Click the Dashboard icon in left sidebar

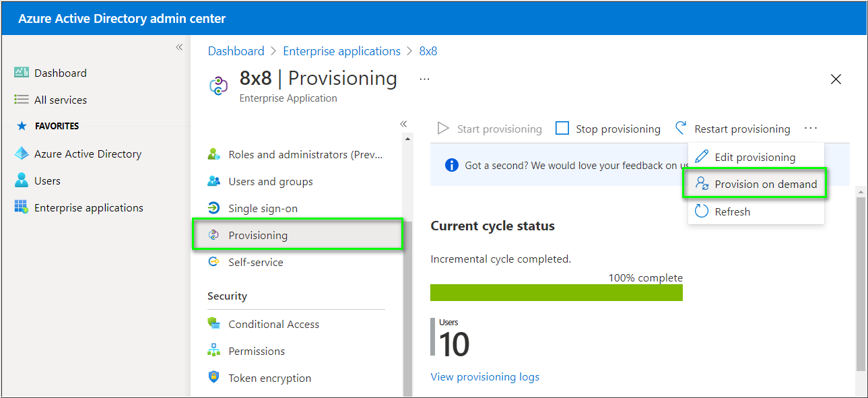22,73
